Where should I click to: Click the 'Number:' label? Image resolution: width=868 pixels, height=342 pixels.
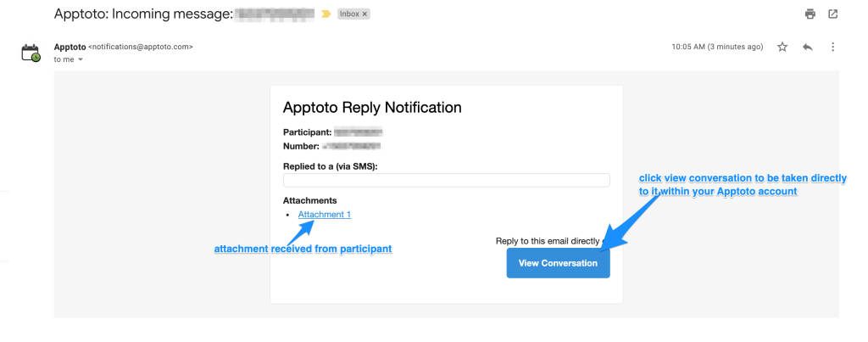click(x=301, y=147)
